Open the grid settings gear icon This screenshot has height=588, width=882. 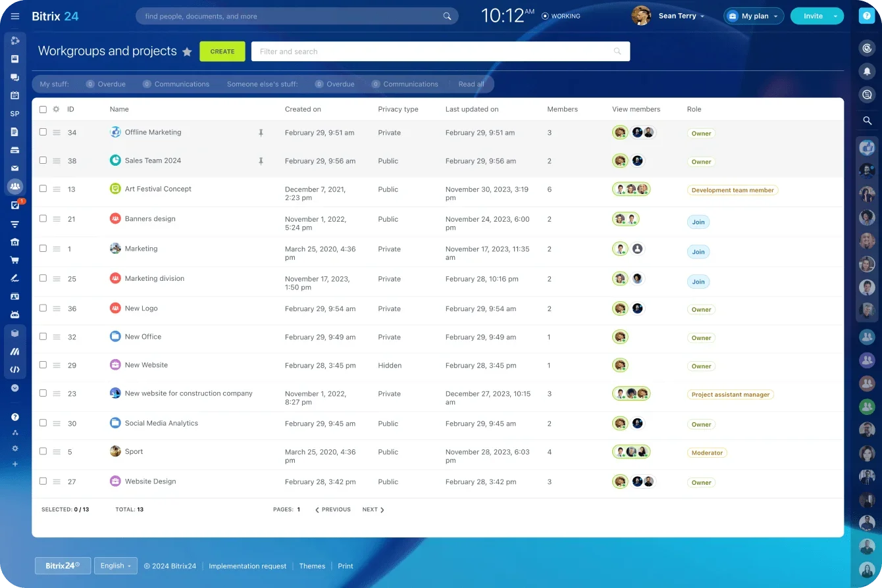click(56, 109)
